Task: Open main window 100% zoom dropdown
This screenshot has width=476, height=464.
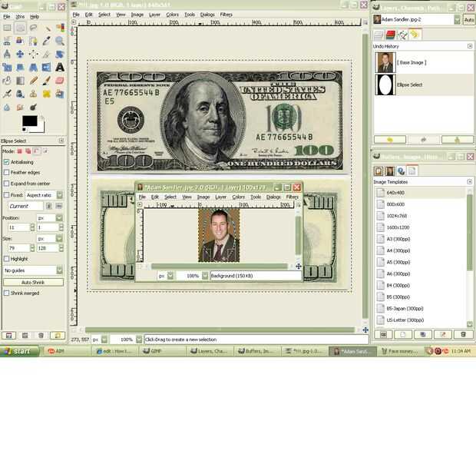Action: (x=139, y=340)
